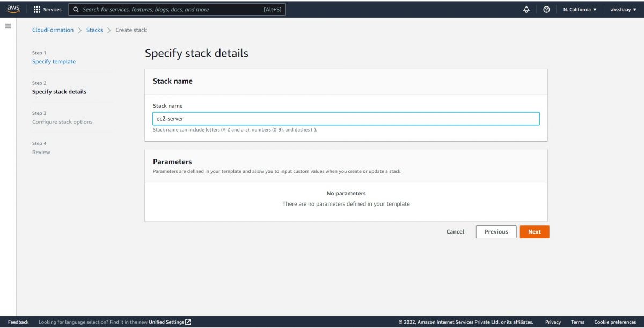Open the Privacy footer link
Screen dimensions: 644x328
coord(553,322)
